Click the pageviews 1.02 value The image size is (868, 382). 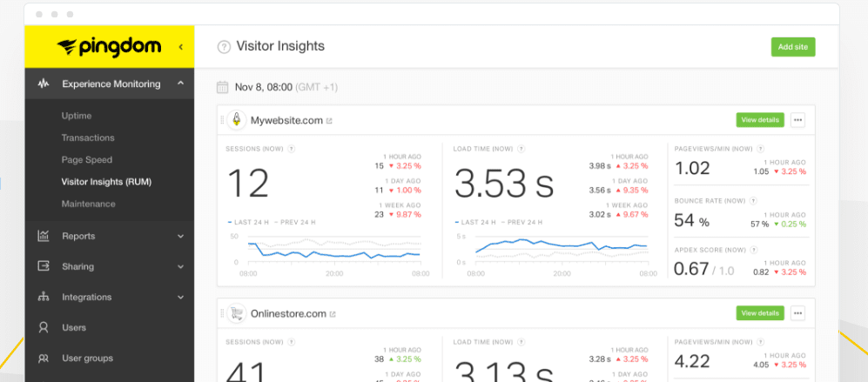[x=692, y=168]
